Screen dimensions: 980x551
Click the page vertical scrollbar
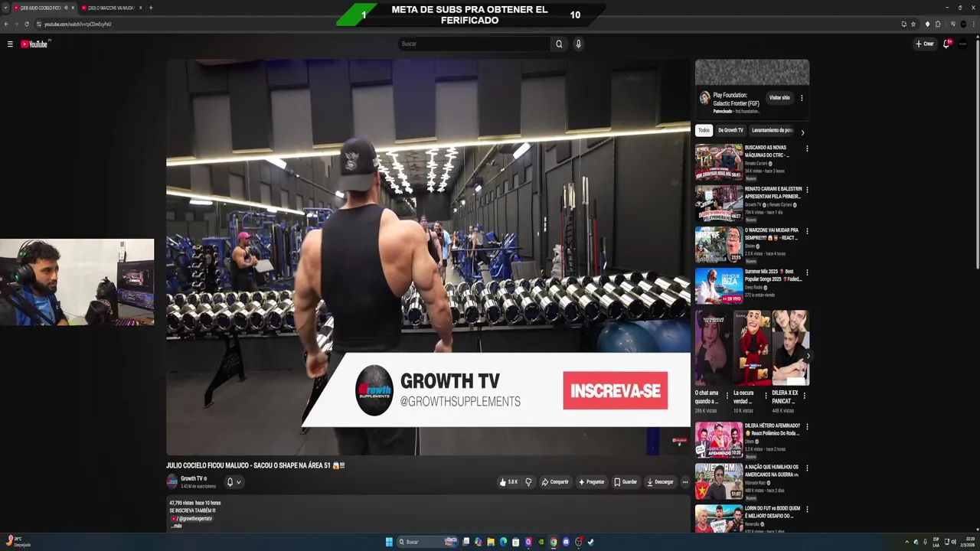coord(977,153)
